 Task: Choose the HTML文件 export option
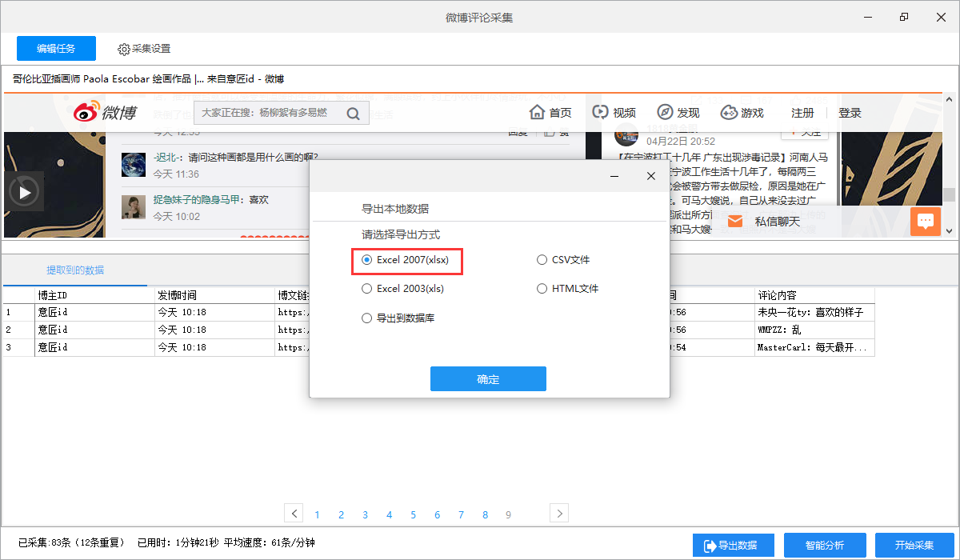568,289
